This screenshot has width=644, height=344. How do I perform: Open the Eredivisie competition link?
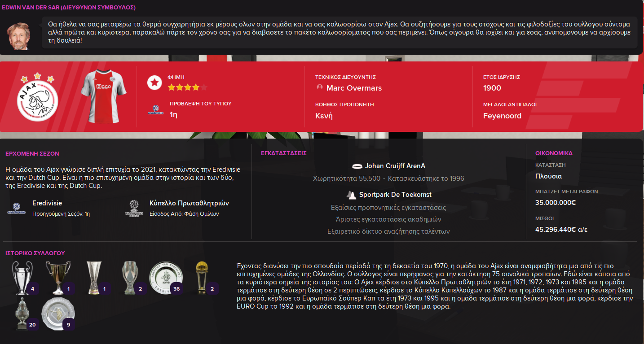[x=47, y=203]
